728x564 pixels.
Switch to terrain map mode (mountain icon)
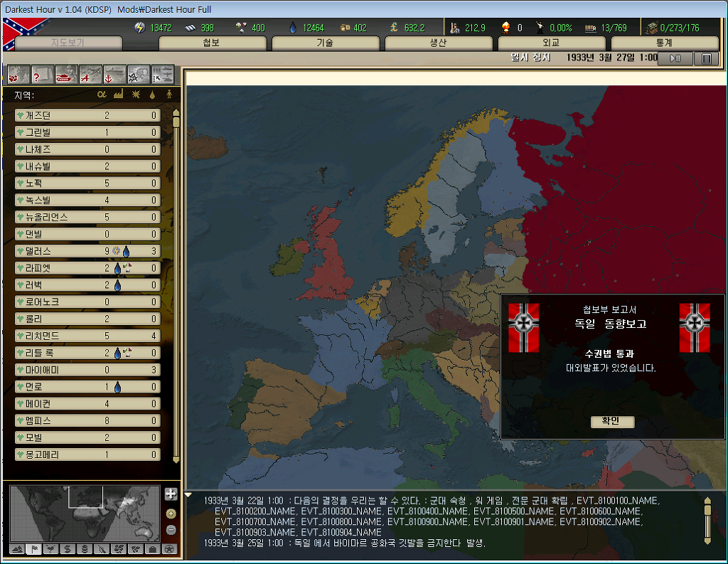click(x=17, y=549)
